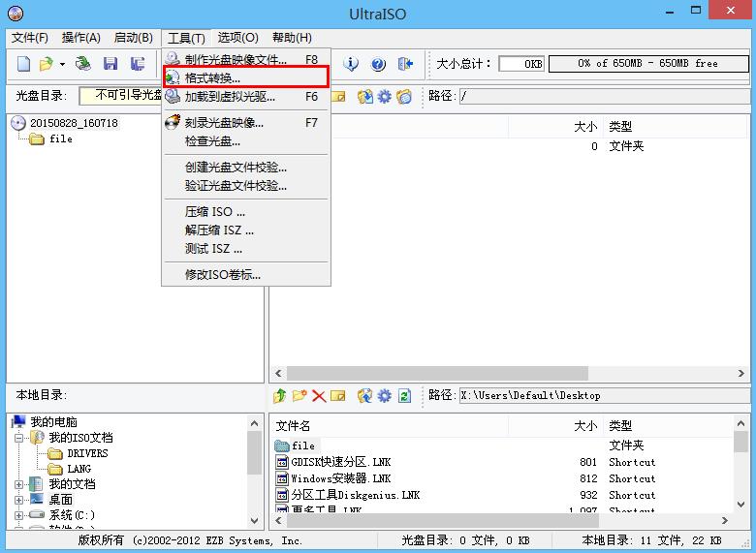
Task: Open the dropdown arrow beside the Open icon
Action: tap(62, 64)
